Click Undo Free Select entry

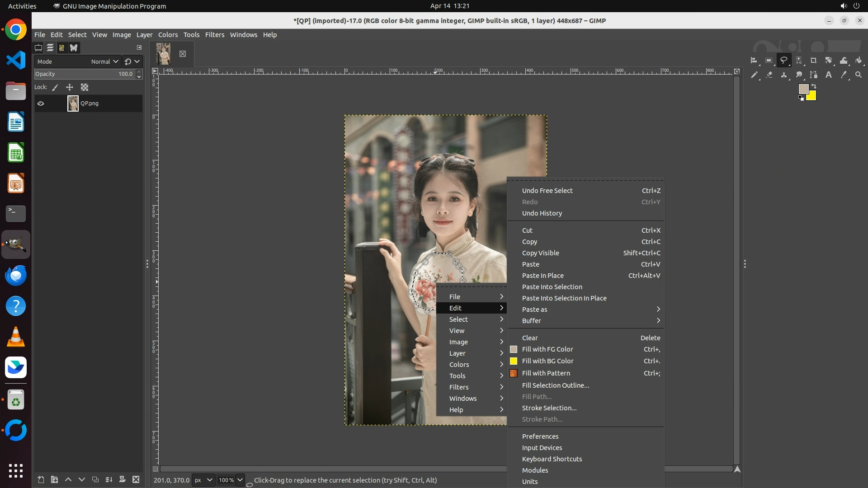[547, 191]
